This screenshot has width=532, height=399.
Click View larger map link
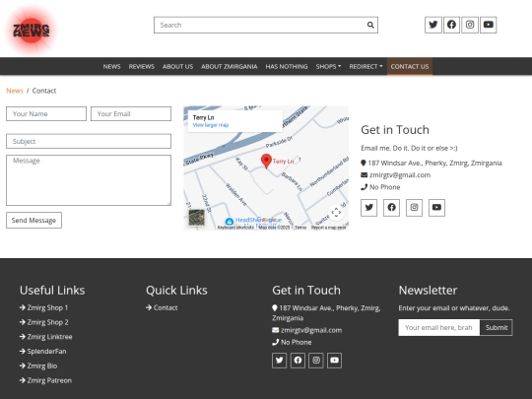point(211,125)
